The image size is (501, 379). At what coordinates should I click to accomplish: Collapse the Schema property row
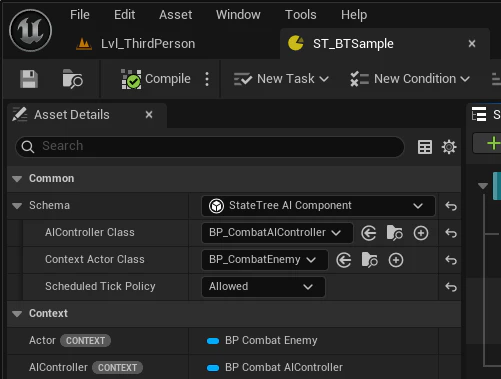tap(17, 206)
